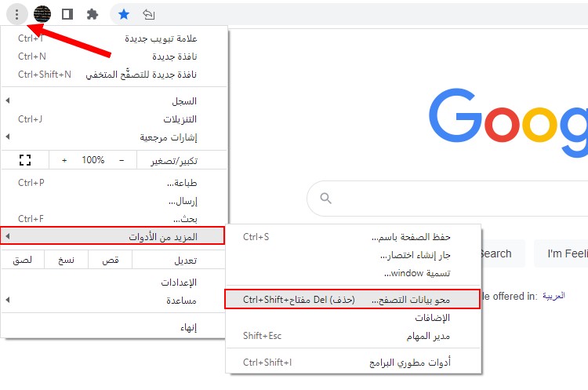
Task: Open the Chrome three-dot menu button
Action: 17,15
